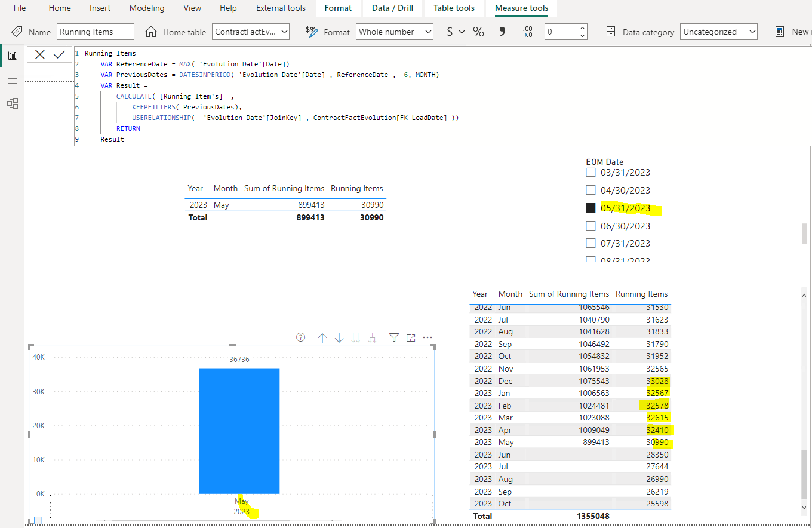Click the upper table value 899413 for May

coord(311,205)
